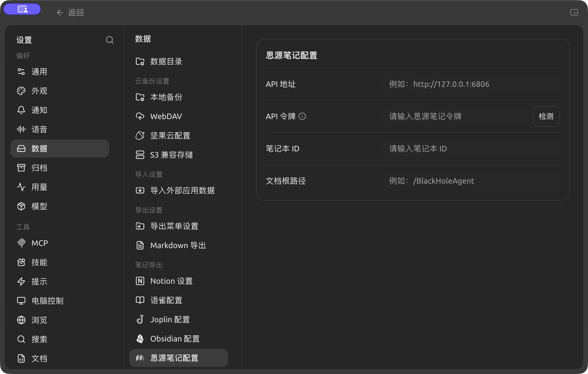Open the 用量 settings section
This screenshot has height=374, width=588.
point(60,187)
